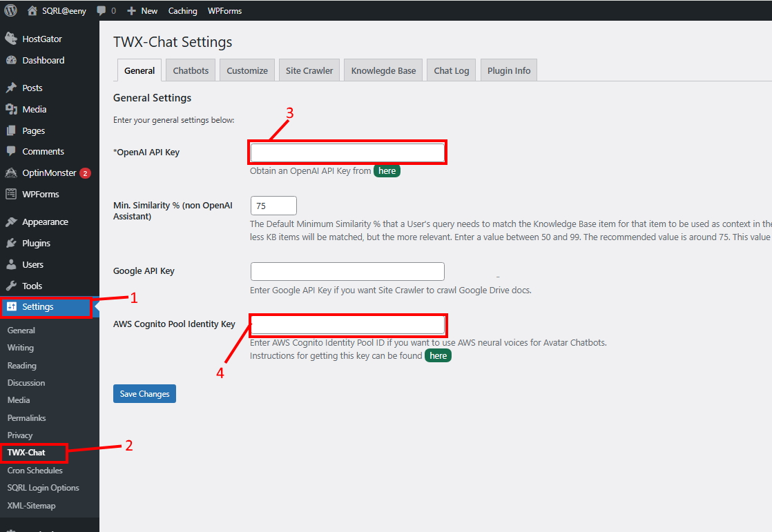Open Permalinks in the Settings submenu

tap(26, 417)
